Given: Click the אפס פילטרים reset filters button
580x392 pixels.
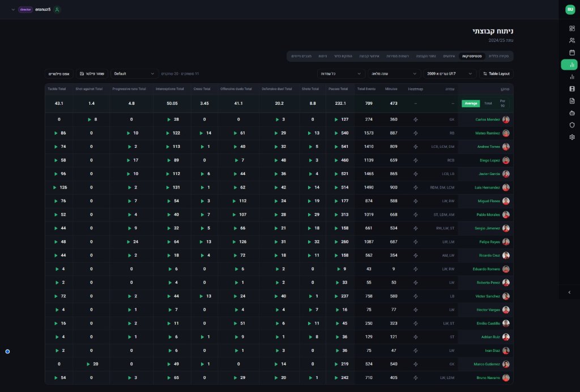Looking at the screenshot, I should (59, 74).
